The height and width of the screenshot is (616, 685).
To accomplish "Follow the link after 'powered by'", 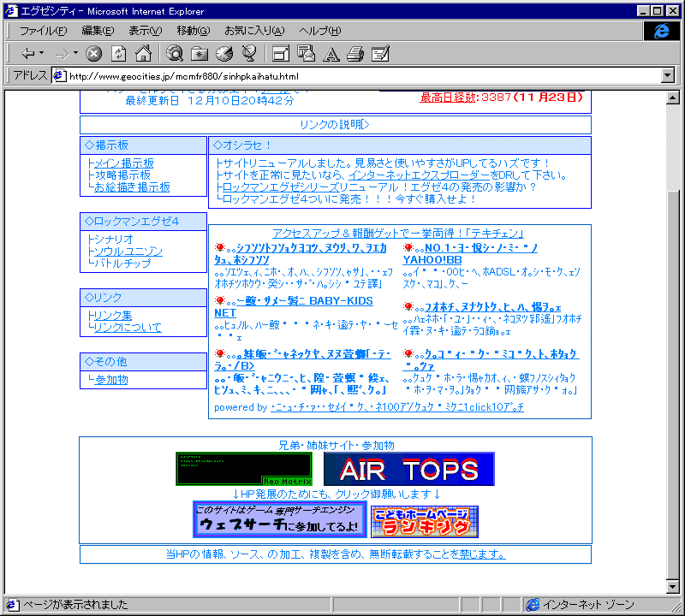I will click(397, 407).
